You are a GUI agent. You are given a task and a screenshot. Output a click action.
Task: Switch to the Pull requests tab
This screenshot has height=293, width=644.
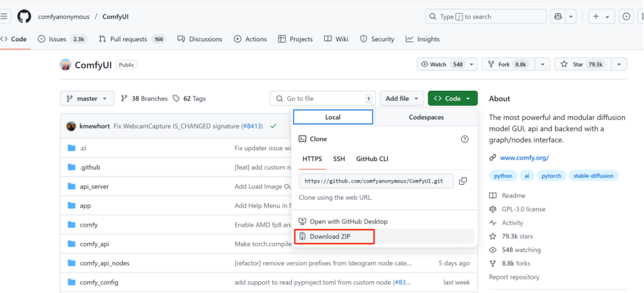(132, 39)
